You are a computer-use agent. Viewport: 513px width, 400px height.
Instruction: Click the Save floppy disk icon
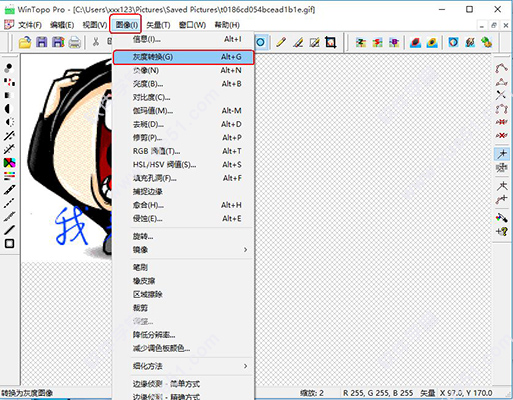tap(42, 42)
